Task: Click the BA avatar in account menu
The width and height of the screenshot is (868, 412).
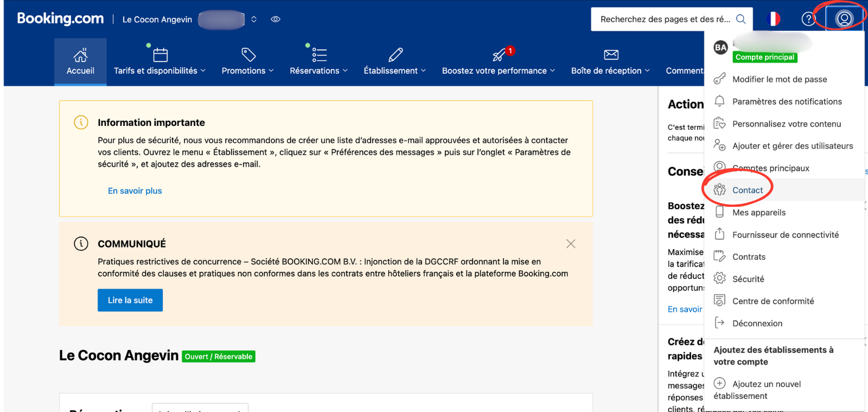Action: [720, 48]
